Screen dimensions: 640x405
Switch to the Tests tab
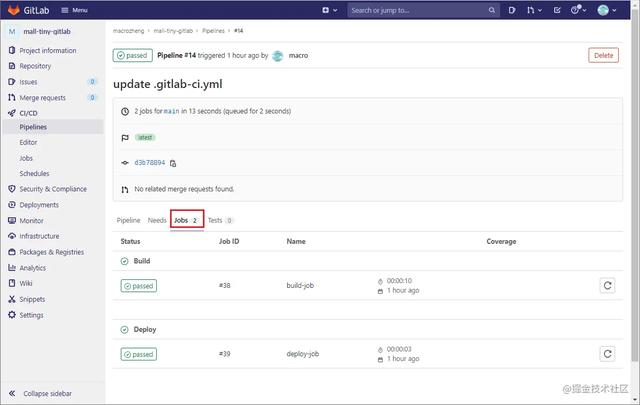(x=220, y=220)
